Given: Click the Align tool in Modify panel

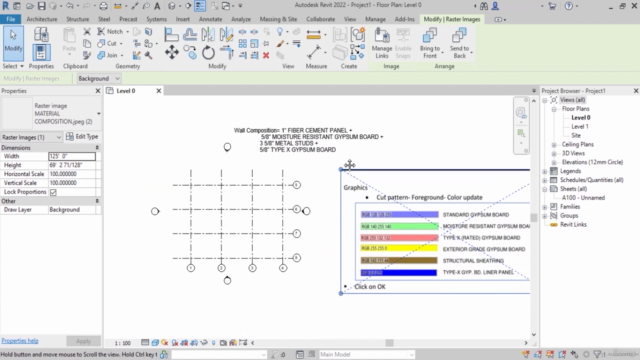Looking at the screenshot, I should (x=171, y=35).
